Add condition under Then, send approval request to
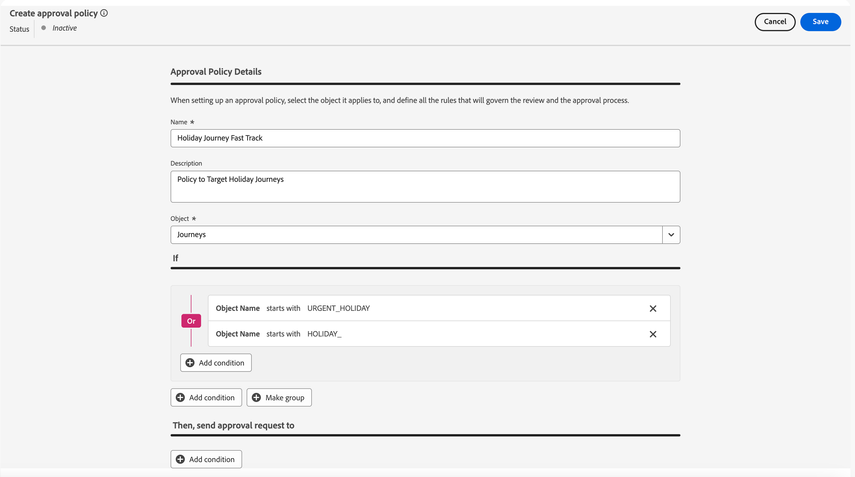Image resolution: width=855 pixels, height=477 pixels. coord(206,460)
